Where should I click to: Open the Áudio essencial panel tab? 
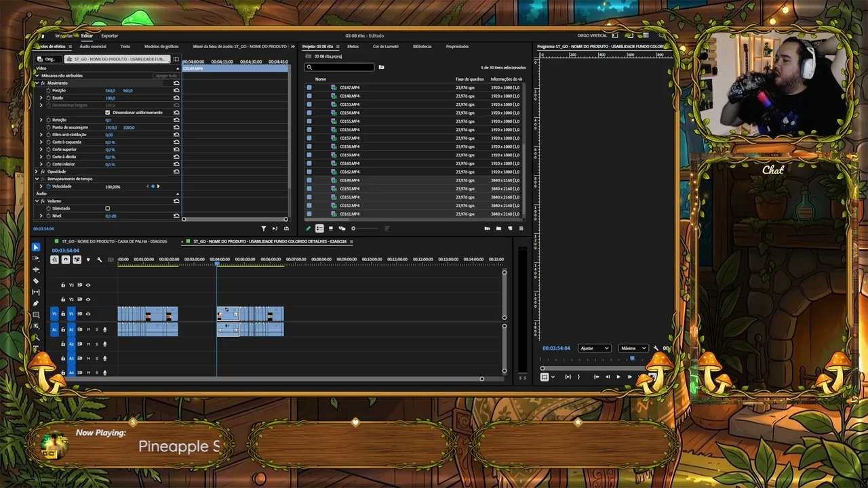pos(93,47)
